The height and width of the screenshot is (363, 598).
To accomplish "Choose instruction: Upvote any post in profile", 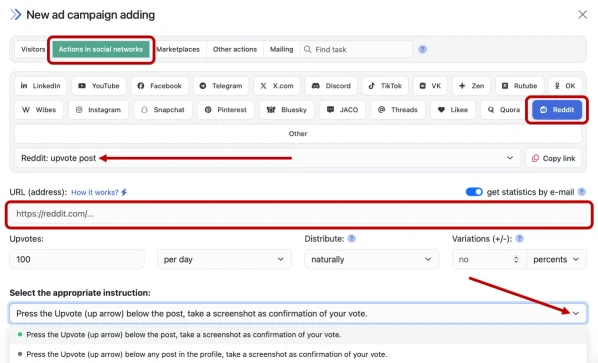I will click(x=298, y=354).
